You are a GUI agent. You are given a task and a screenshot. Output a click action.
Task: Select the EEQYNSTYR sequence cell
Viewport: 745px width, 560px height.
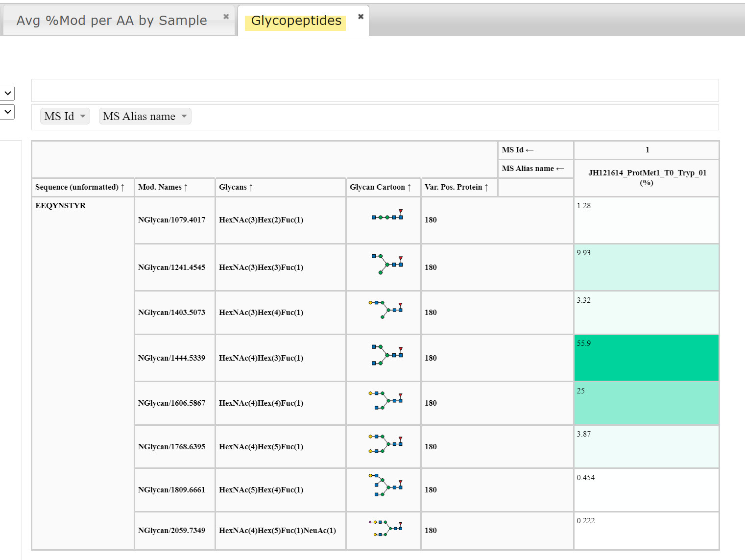(83, 373)
